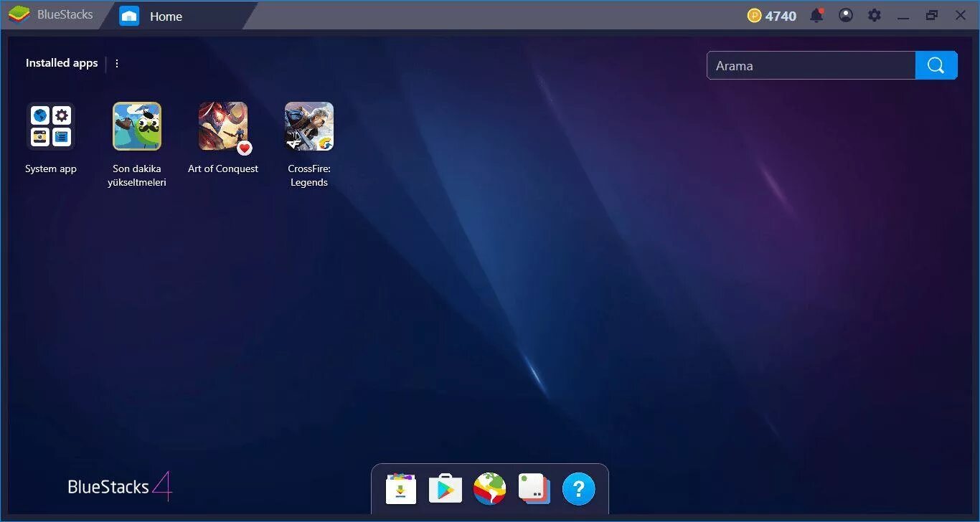Launch CrossFire: Legends
This screenshot has height=522, width=980.
pyautogui.click(x=309, y=126)
